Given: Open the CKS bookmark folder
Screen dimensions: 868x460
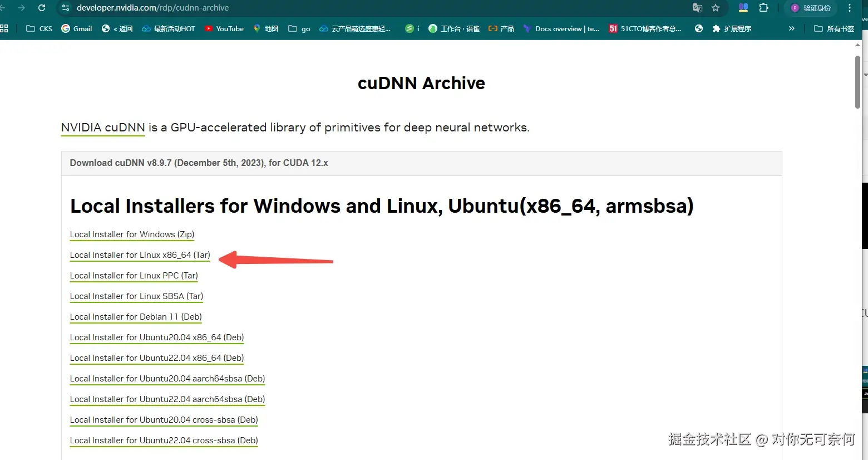Looking at the screenshot, I should pyautogui.click(x=39, y=28).
